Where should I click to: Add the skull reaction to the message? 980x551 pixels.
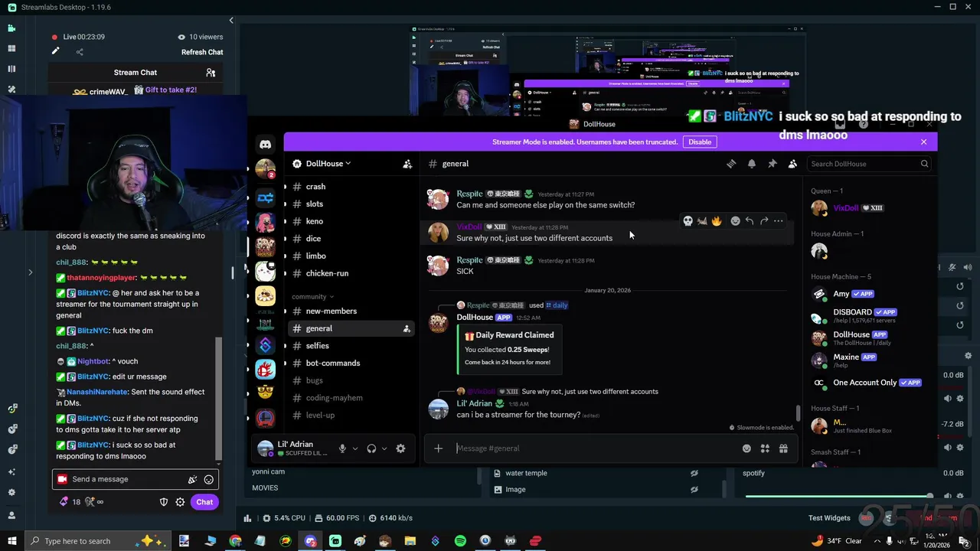pos(688,221)
